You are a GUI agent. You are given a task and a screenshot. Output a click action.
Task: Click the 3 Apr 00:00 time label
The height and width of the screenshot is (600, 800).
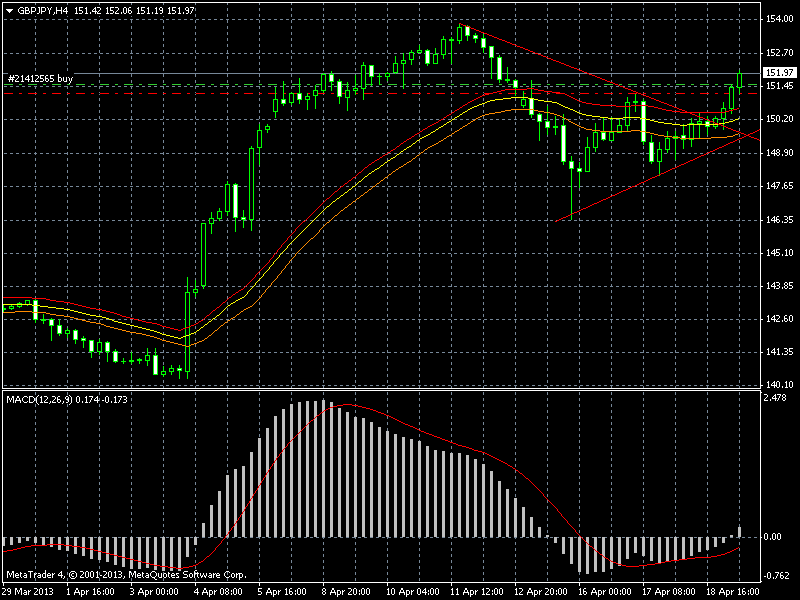coord(154,592)
